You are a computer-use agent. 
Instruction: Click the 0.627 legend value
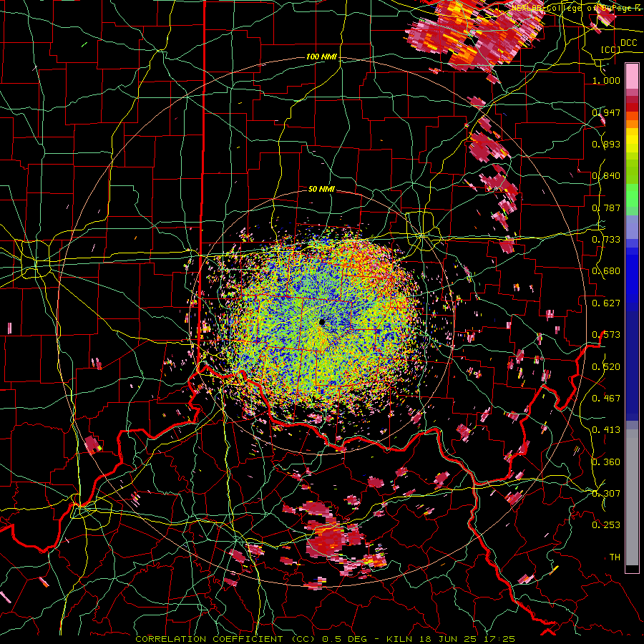(x=606, y=303)
